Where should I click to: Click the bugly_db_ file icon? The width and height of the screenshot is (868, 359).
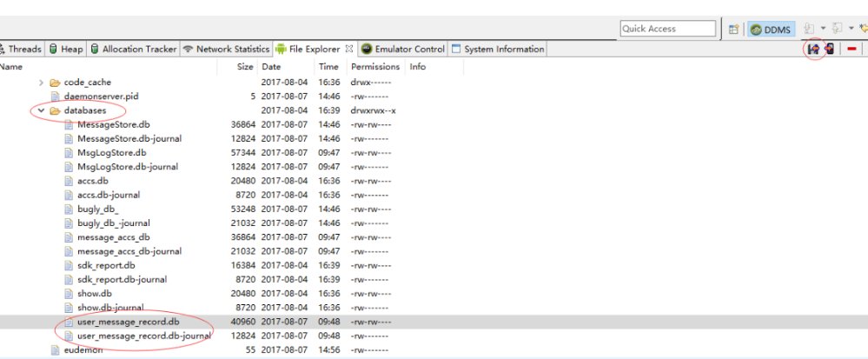click(69, 209)
